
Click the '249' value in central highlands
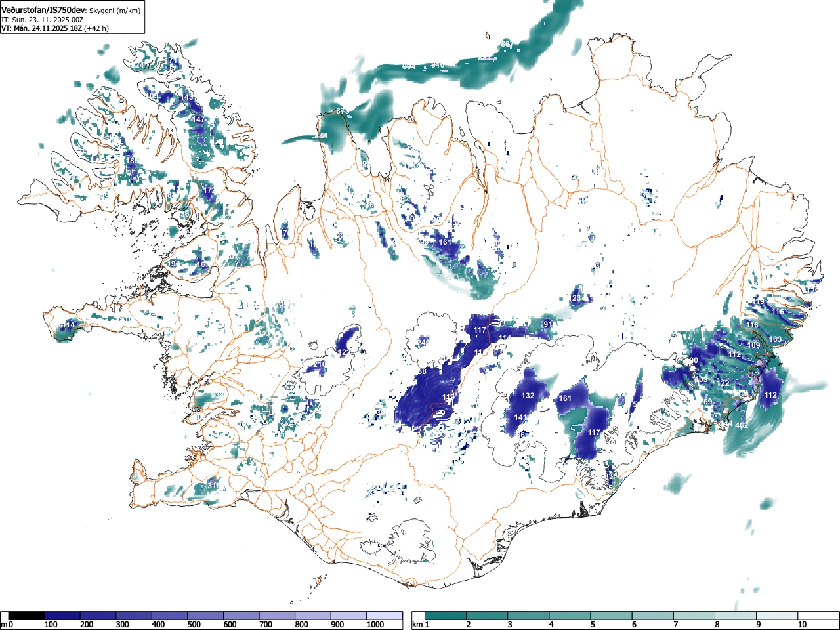423,342
